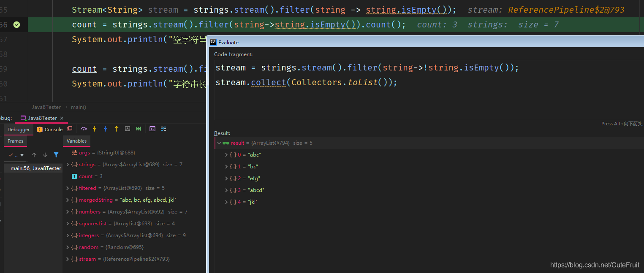Click the Drop Frame icon

pyautogui.click(x=128, y=129)
